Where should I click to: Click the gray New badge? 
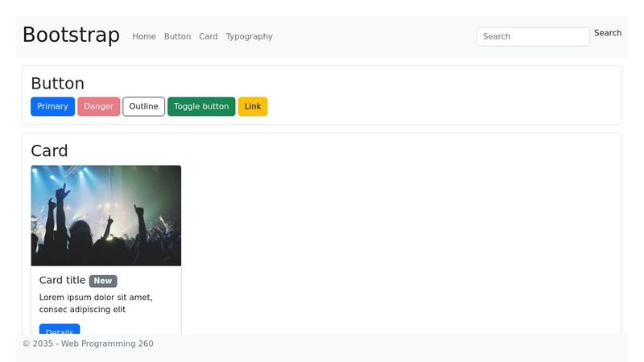(103, 281)
